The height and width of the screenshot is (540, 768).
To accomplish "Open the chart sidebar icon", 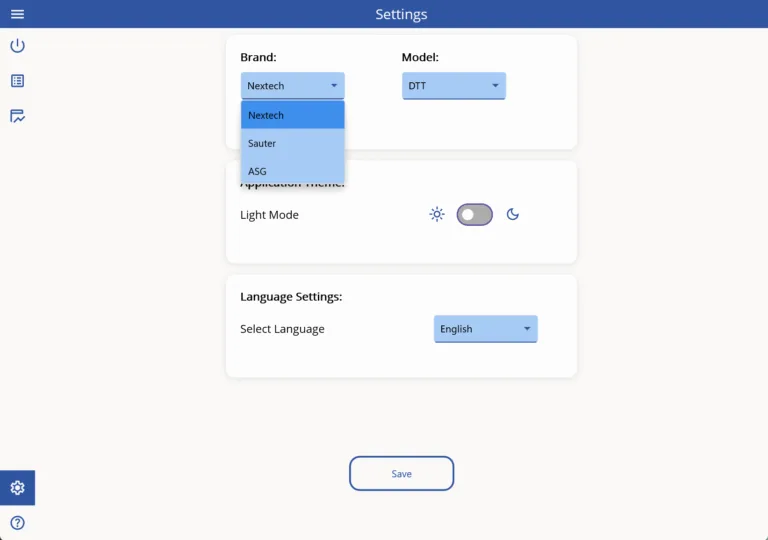I will [x=17, y=116].
